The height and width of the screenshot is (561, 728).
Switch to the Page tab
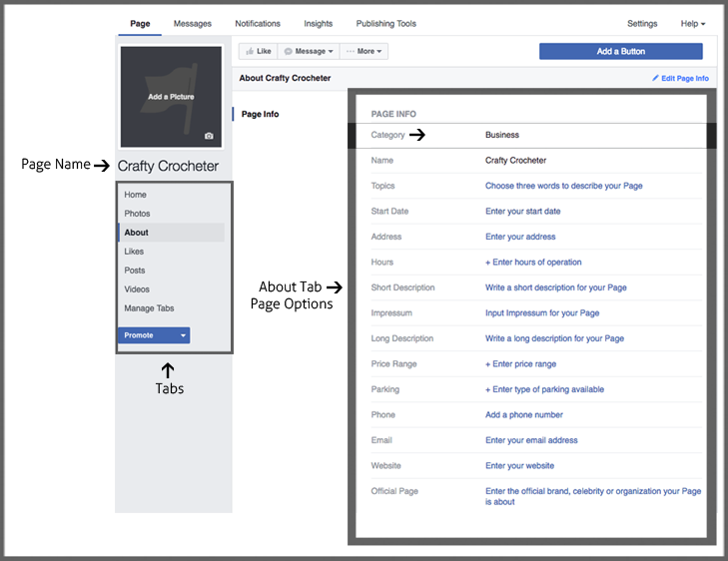click(140, 24)
